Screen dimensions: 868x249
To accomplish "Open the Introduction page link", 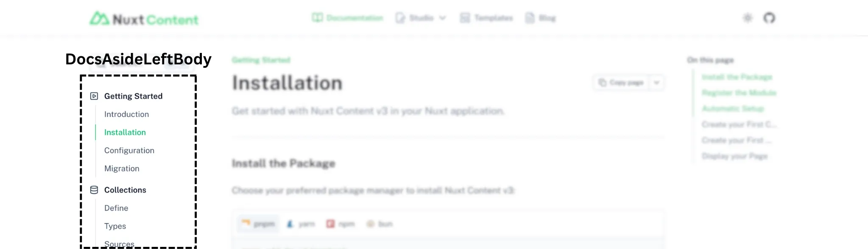I will click(x=126, y=114).
